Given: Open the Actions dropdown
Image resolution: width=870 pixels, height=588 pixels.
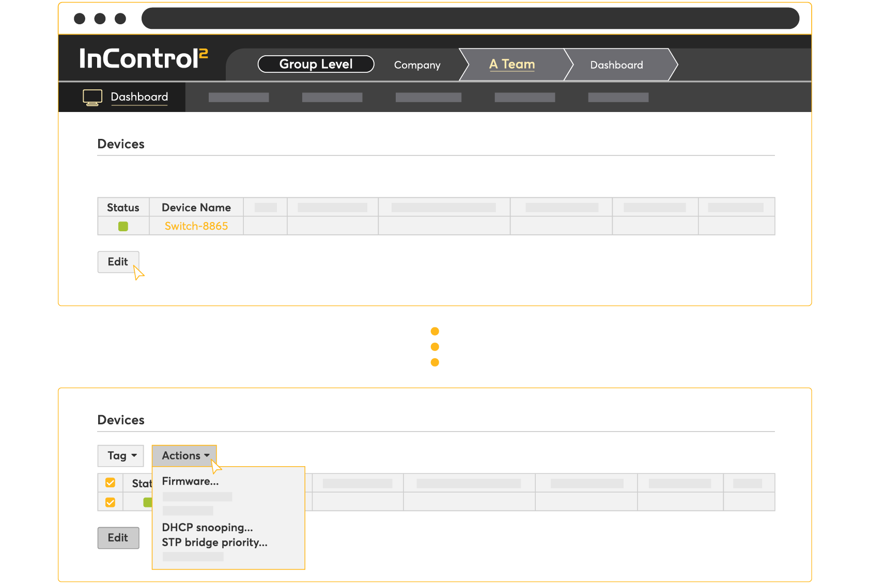Looking at the screenshot, I should (181, 455).
